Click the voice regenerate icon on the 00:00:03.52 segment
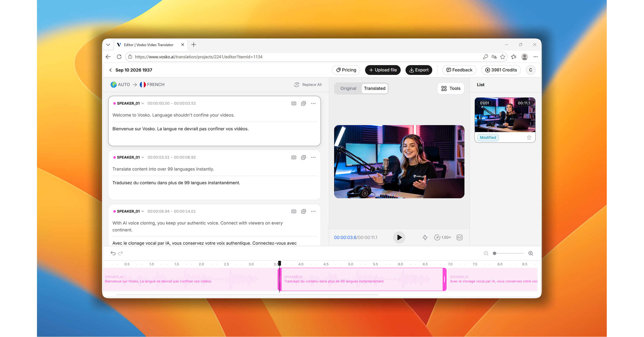 [303, 157]
